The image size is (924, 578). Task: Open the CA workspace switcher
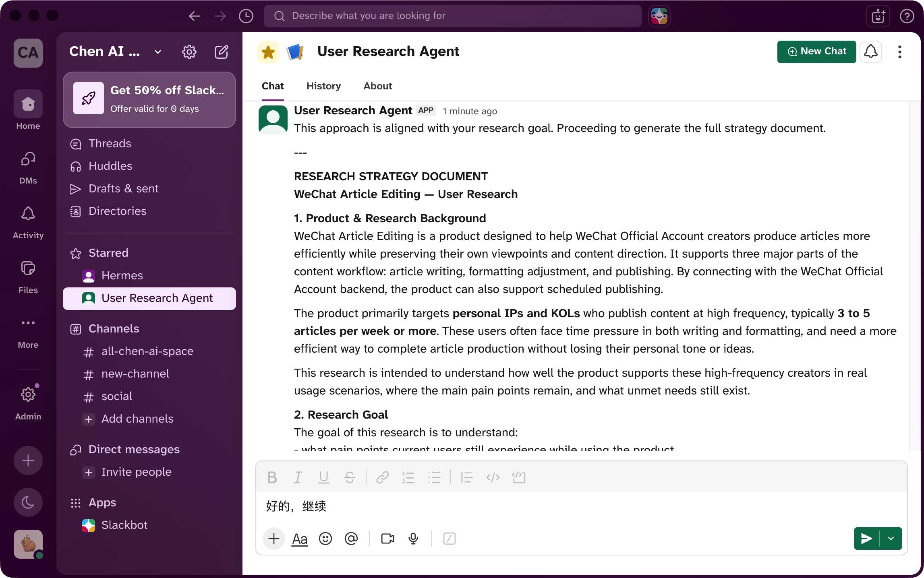point(28,53)
